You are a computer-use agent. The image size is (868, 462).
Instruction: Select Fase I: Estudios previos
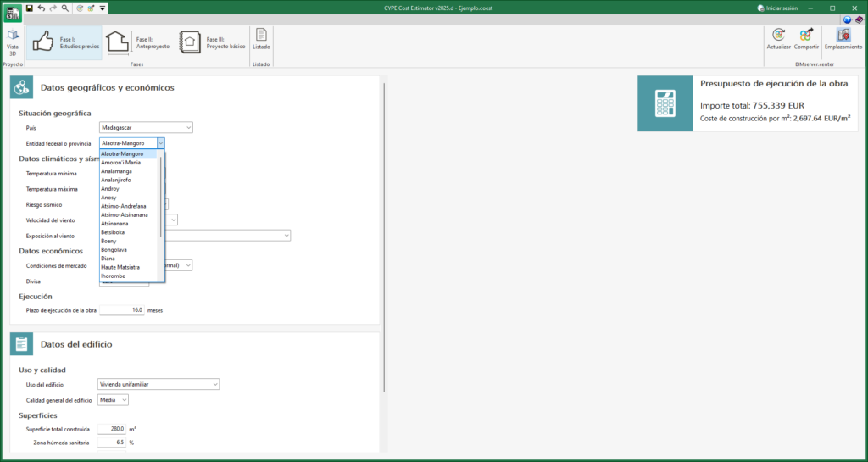64,42
